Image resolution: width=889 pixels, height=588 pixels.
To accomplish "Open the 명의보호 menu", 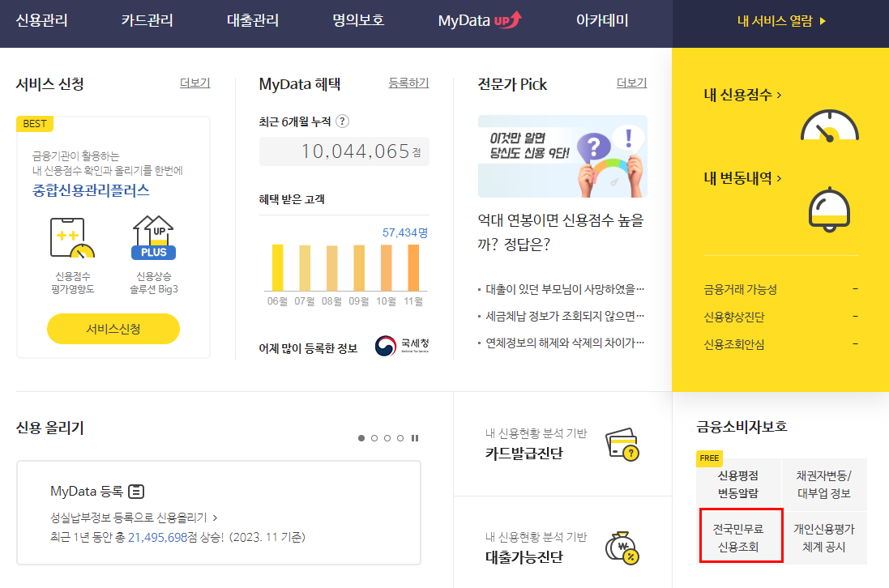I will [x=357, y=21].
